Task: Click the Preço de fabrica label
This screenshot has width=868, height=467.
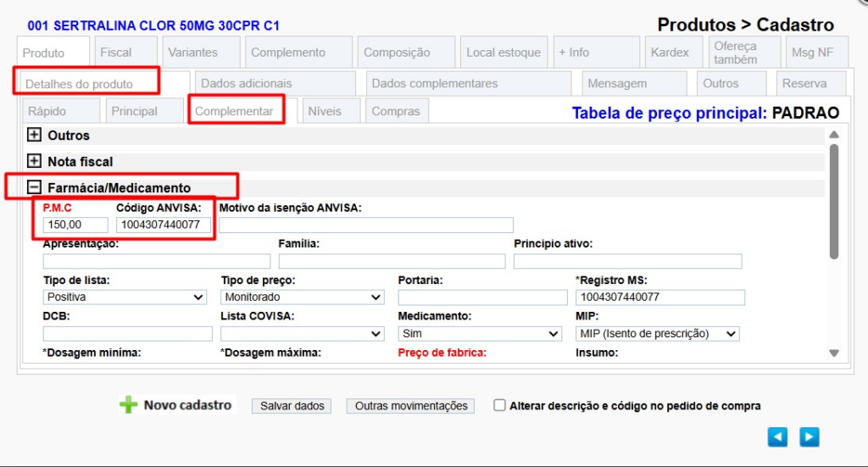Action: point(442,353)
